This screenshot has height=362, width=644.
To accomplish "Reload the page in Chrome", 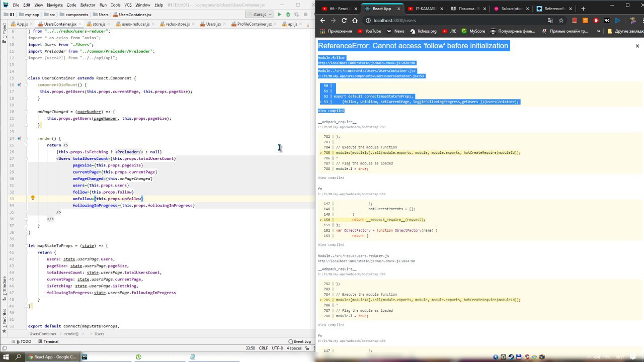I will (x=344, y=21).
